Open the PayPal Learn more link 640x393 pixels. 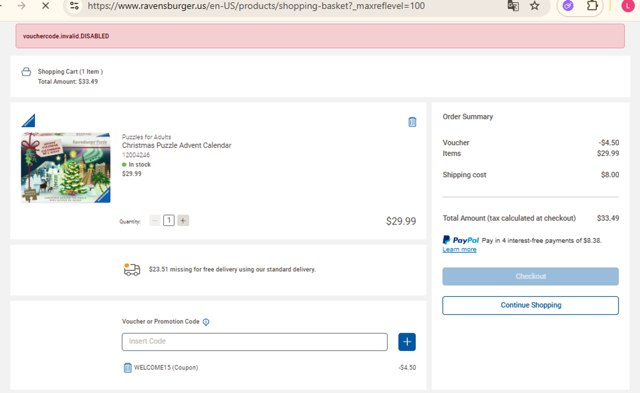click(x=459, y=249)
